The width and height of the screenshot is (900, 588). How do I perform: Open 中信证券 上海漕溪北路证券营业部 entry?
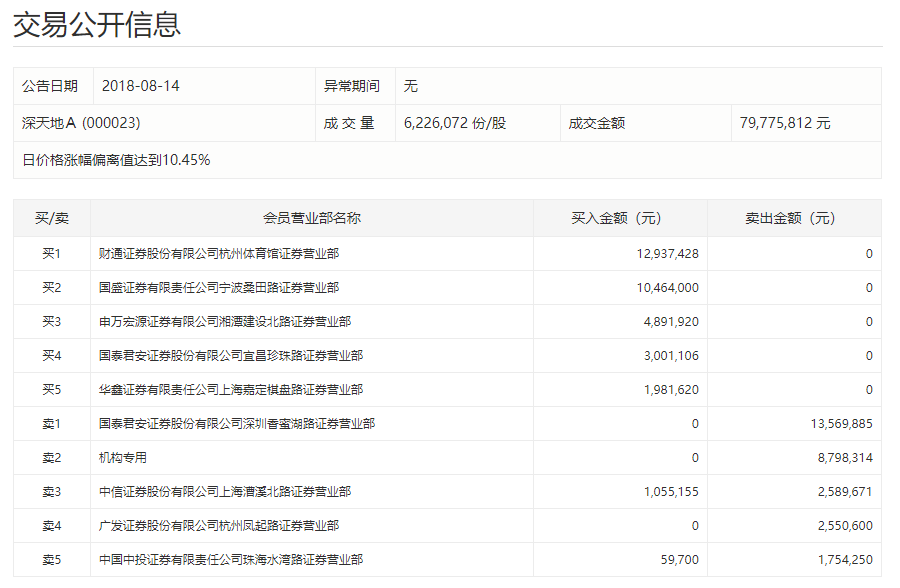click(x=225, y=492)
